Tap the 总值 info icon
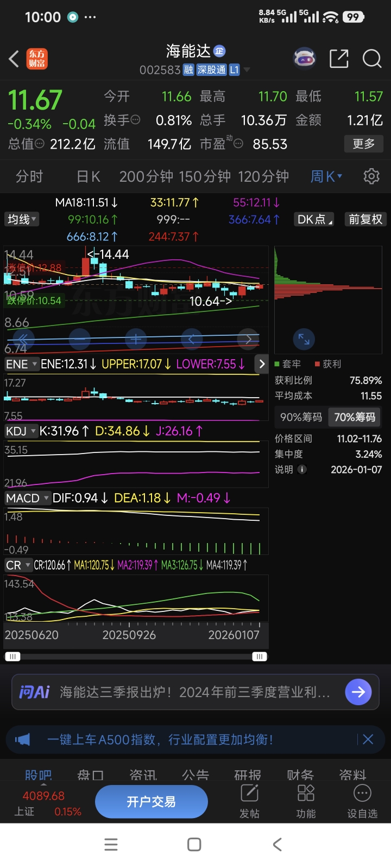Image resolution: width=391 pixels, height=868 pixels. (x=40, y=144)
